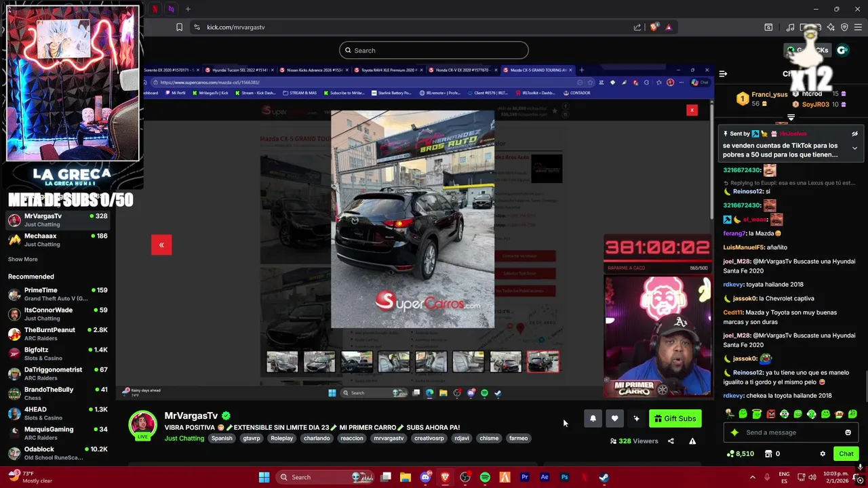
Task: Open Bigfoltz recommended channel
Action: 58,354
